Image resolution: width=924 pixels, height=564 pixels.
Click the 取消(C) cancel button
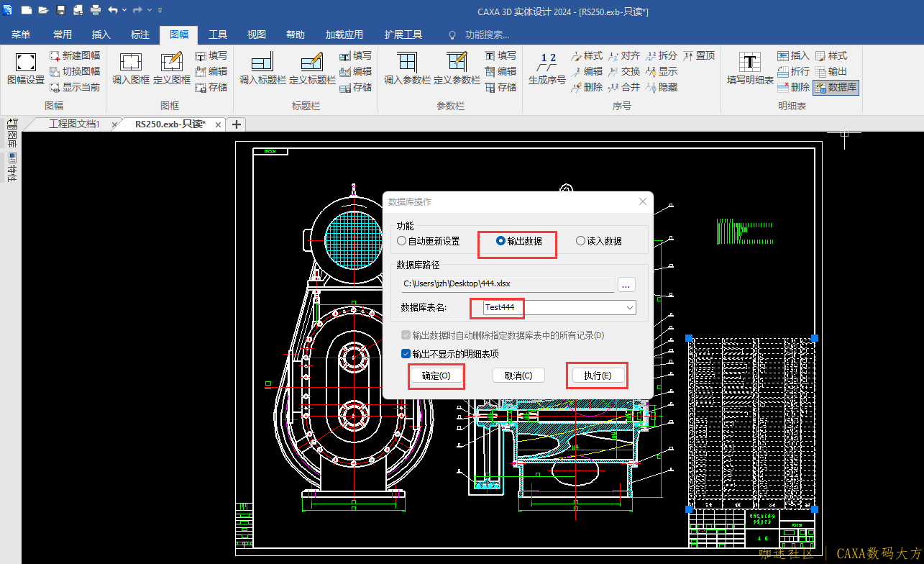click(518, 376)
